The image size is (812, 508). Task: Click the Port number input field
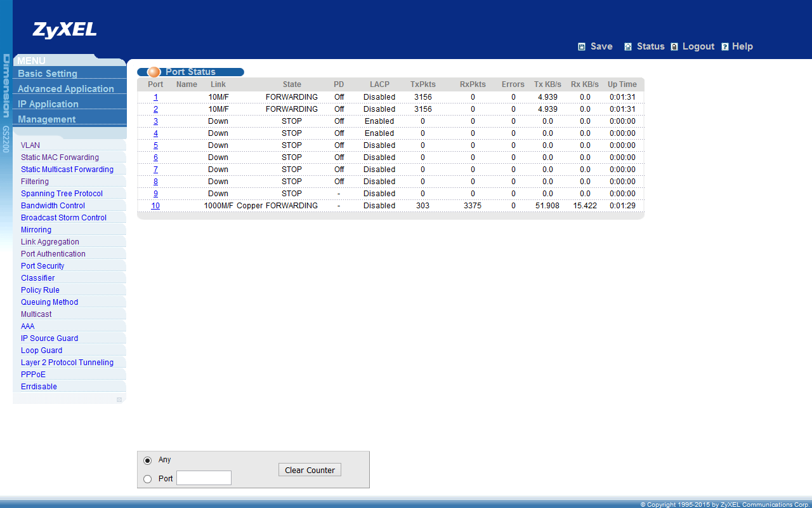[204, 478]
